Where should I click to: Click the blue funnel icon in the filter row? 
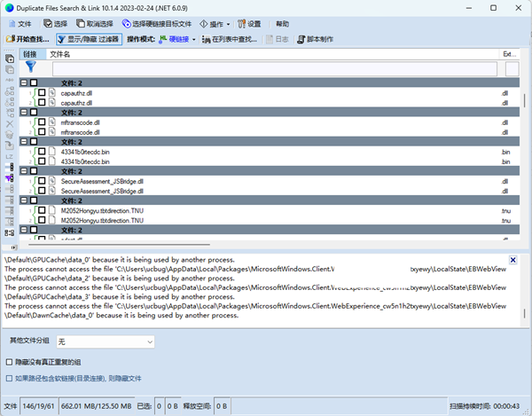(31, 67)
